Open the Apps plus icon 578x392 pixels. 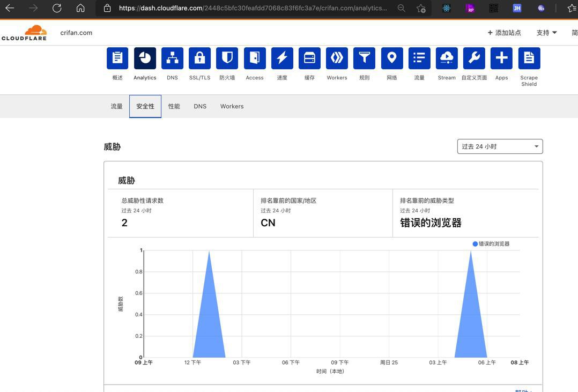coord(501,58)
